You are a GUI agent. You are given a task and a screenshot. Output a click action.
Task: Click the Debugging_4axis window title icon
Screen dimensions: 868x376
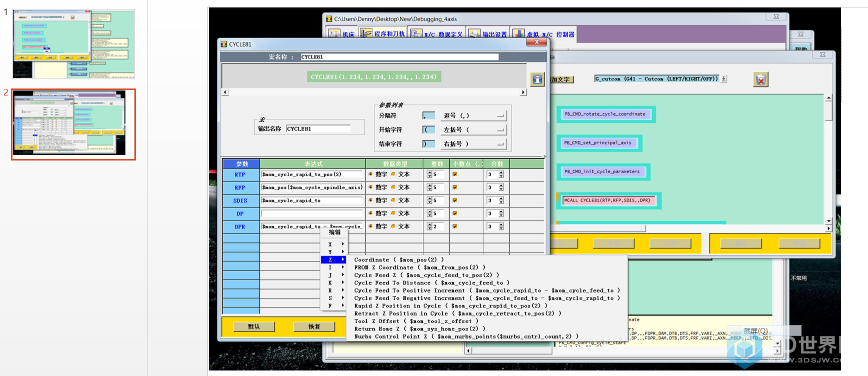point(329,19)
